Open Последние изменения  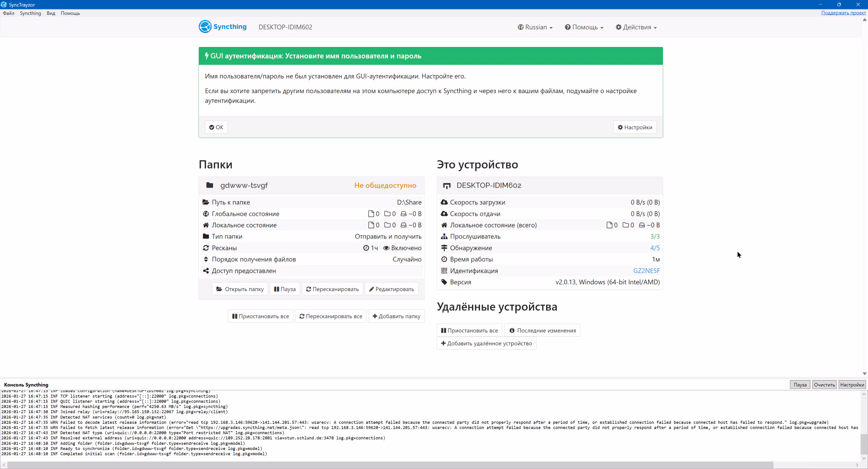pos(542,330)
